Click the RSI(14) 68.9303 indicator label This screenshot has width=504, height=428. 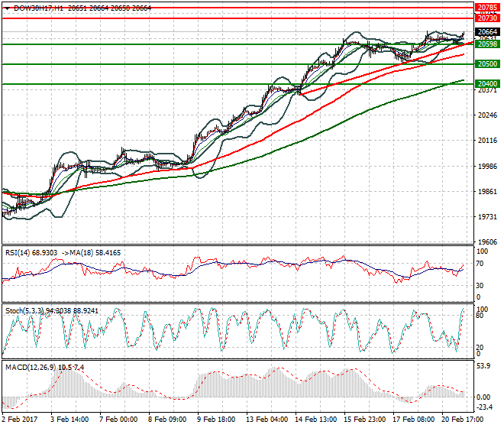[x=31, y=253]
